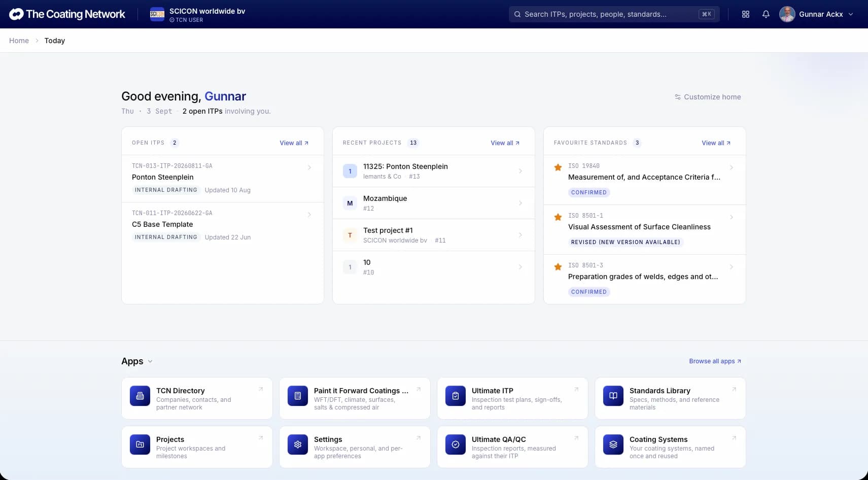Viewport: 868px width, 480px height.
Task: Open project 11325: Ponton Steenplein
Action: coord(434,171)
